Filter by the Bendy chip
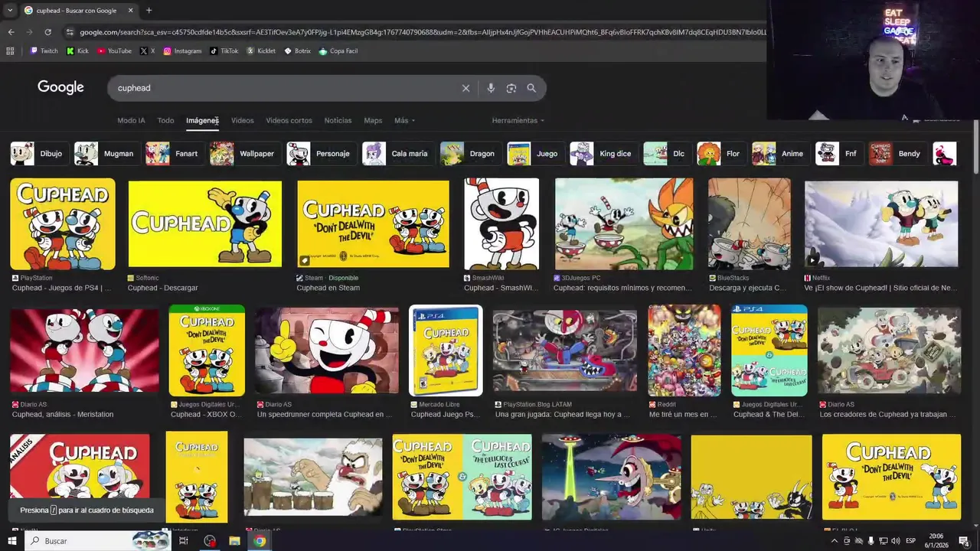The image size is (980, 551). (896, 154)
